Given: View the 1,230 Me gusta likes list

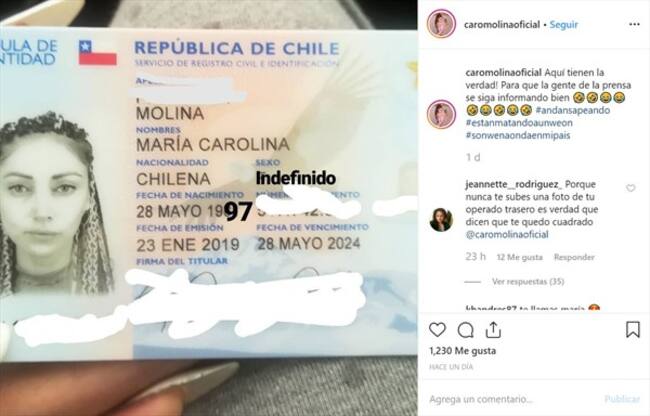Looking at the screenshot, I should click(x=462, y=351).
